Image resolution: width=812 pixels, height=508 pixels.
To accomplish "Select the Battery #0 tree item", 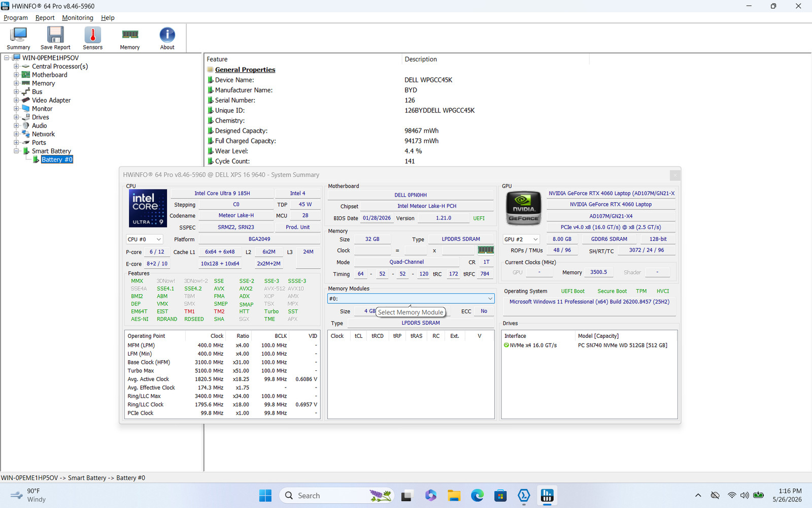I will tap(57, 160).
